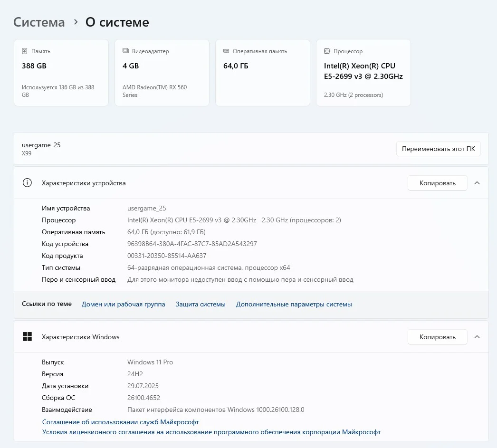
Task: Open Соглашение об использовании служб Майкрософт
Action: [120, 422]
